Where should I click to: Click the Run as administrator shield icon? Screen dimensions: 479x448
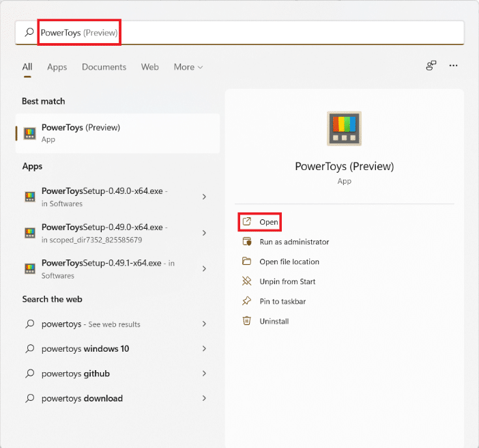click(247, 242)
